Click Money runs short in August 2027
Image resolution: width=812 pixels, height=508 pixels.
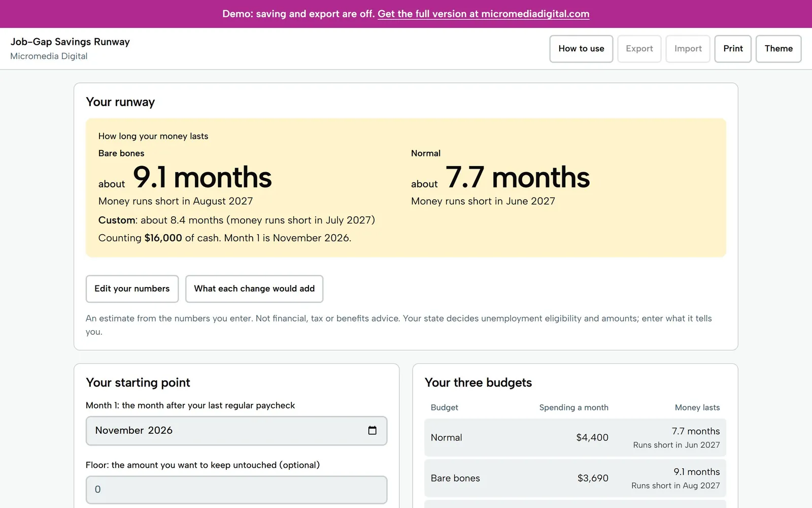(176, 201)
